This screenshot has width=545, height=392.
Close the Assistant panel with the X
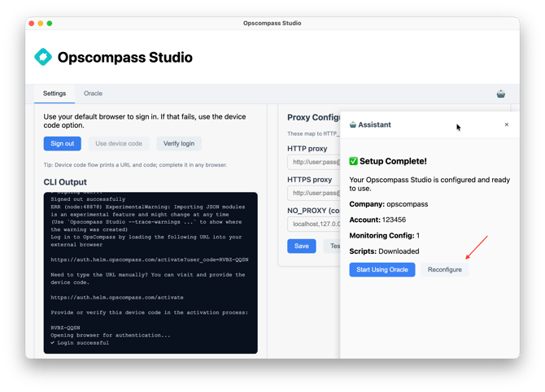507,124
